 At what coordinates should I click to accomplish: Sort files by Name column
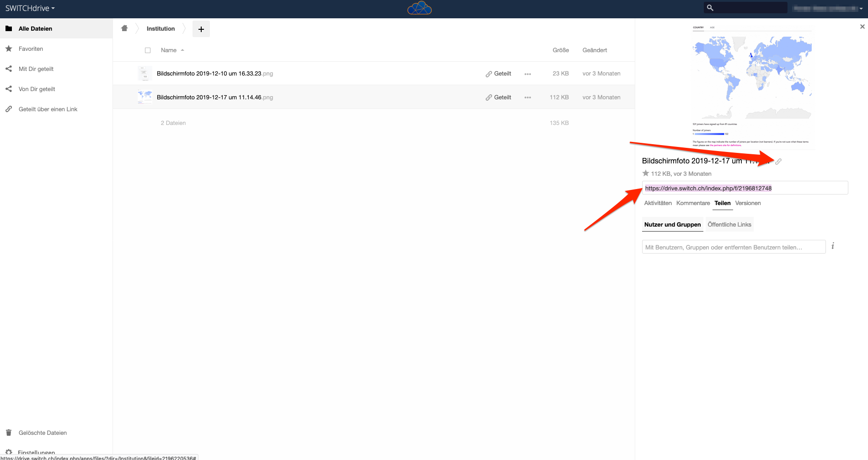[169, 50]
